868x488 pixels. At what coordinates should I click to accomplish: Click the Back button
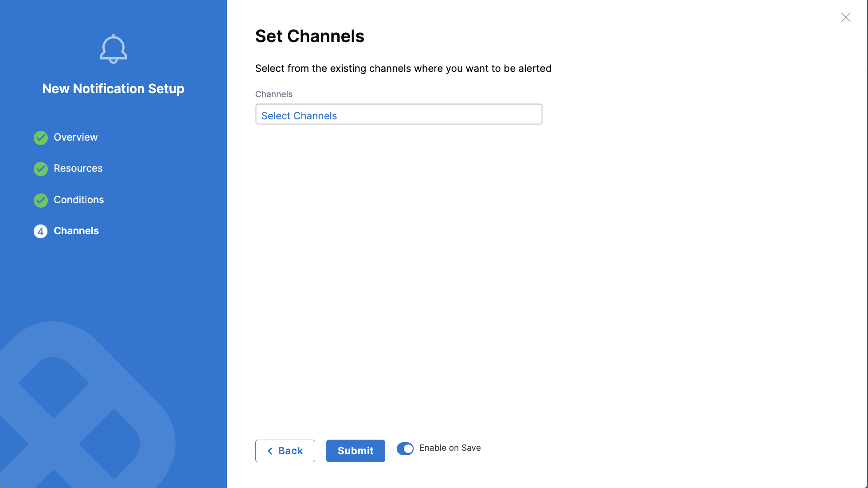pyautogui.click(x=285, y=451)
